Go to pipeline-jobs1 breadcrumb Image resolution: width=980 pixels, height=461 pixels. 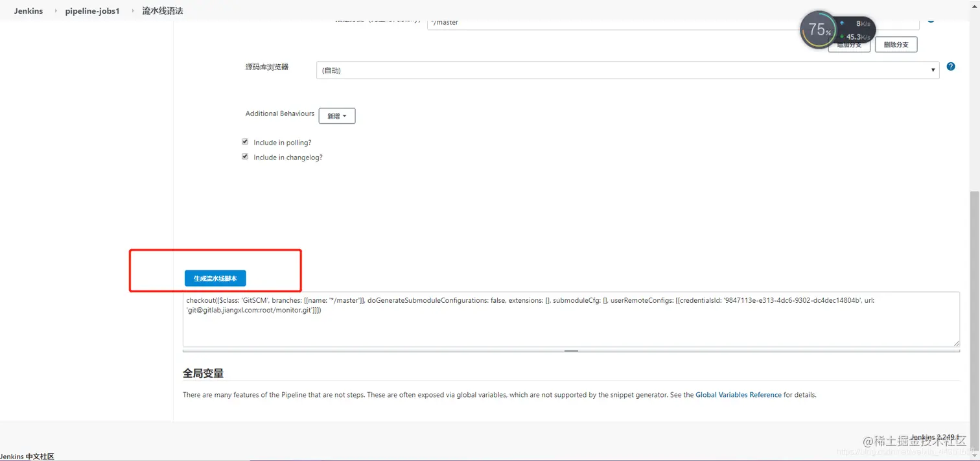point(92,11)
